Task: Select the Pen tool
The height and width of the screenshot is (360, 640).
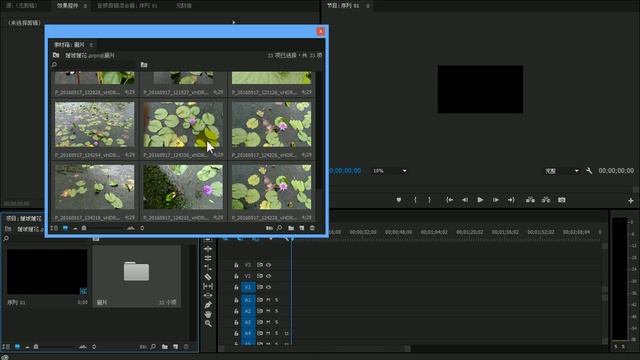Action: pyautogui.click(x=208, y=304)
